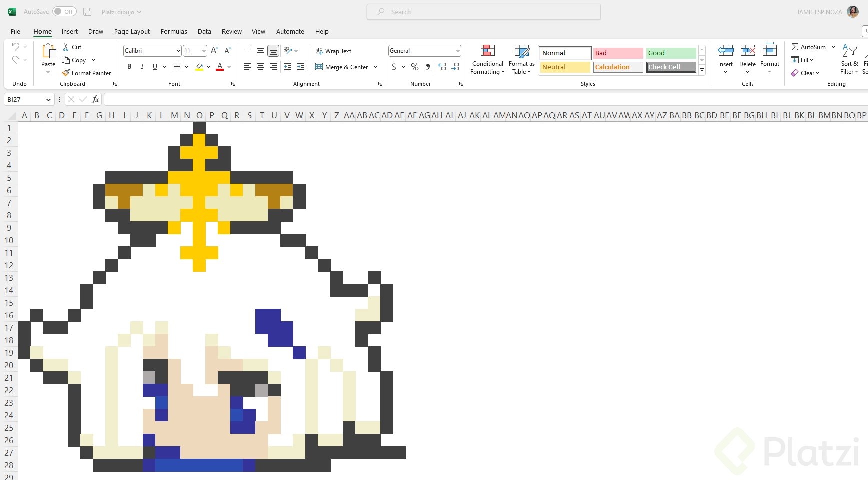Redo the last undone action
The height and width of the screenshot is (480, 868).
[x=16, y=59]
